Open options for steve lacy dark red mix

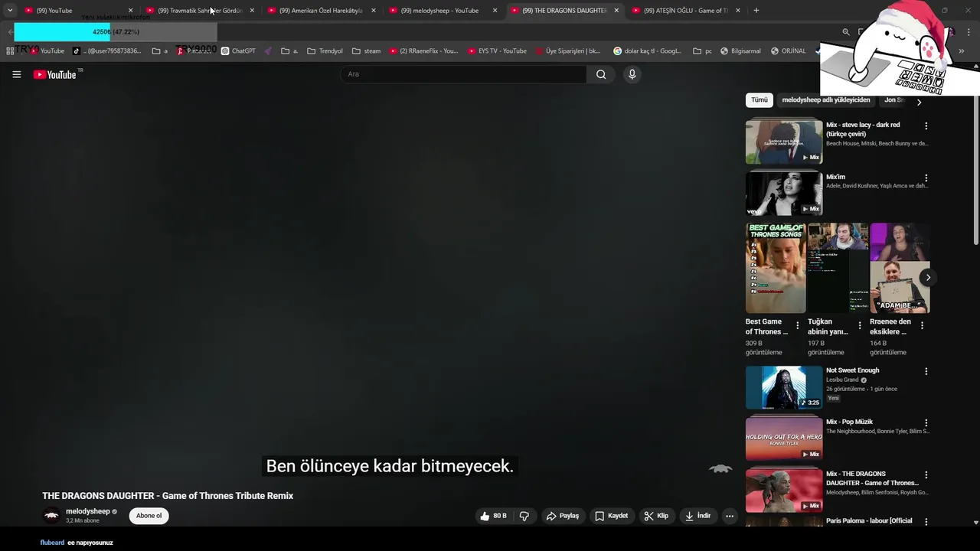click(926, 126)
